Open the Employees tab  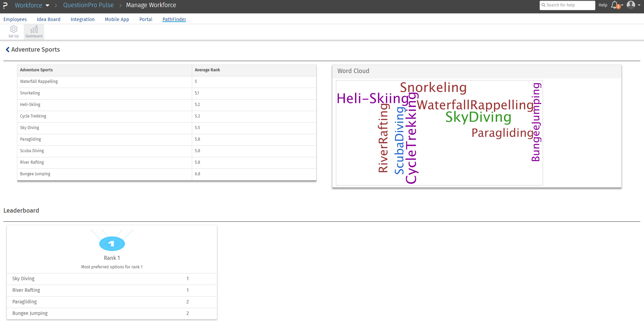15,19
